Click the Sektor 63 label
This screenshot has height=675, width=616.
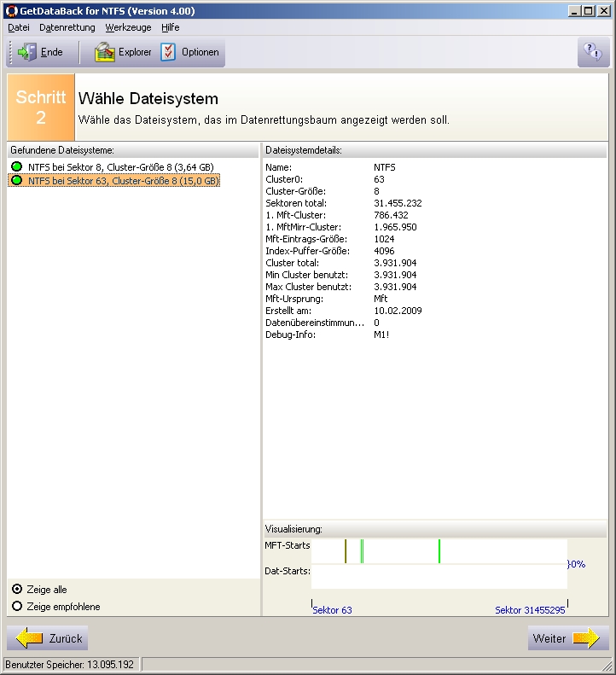(x=332, y=610)
